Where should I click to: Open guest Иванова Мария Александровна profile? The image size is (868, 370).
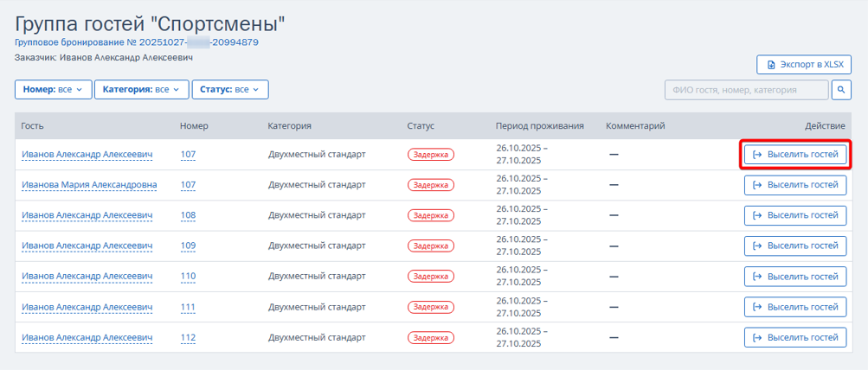pyautogui.click(x=89, y=185)
